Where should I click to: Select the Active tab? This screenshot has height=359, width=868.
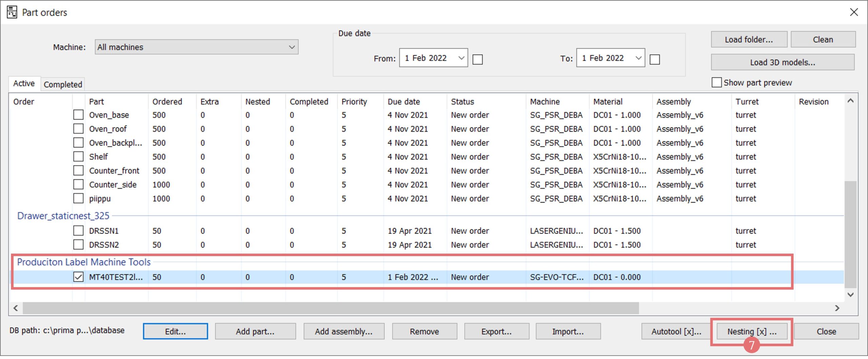coord(24,83)
